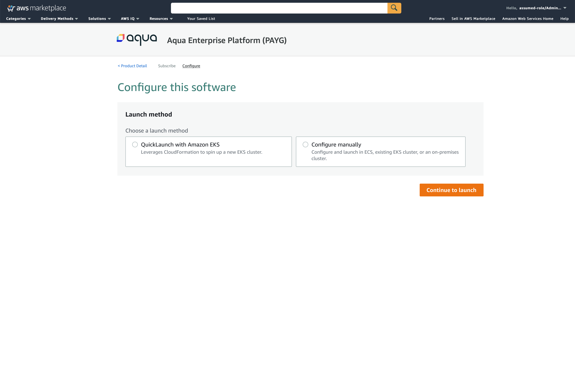This screenshot has width=575, height=392.
Task: Click the Subscribe breadcrumb step
Action: [x=167, y=66]
